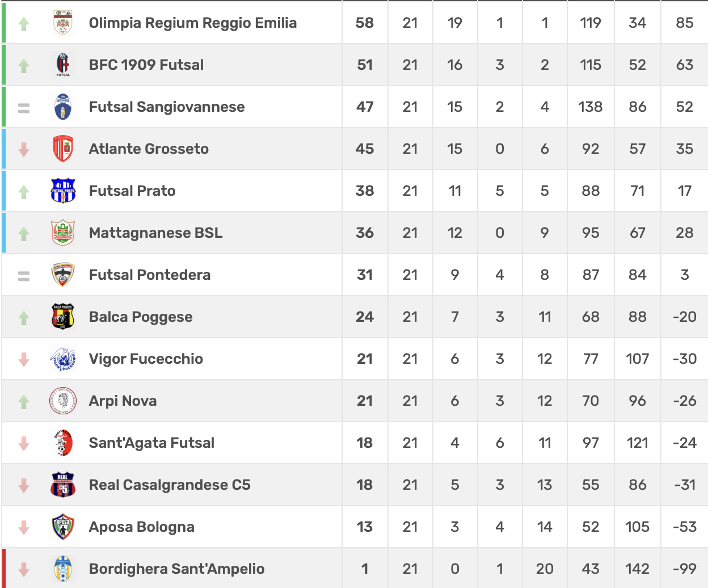Click the Sant'Agata Futsal logo
This screenshot has width=708, height=588.
[x=63, y=443]
